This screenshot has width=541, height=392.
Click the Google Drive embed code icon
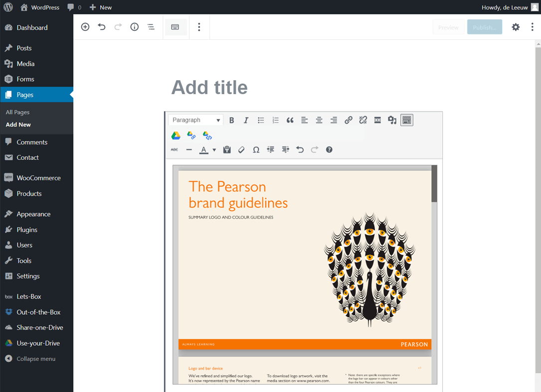(207, 135)
